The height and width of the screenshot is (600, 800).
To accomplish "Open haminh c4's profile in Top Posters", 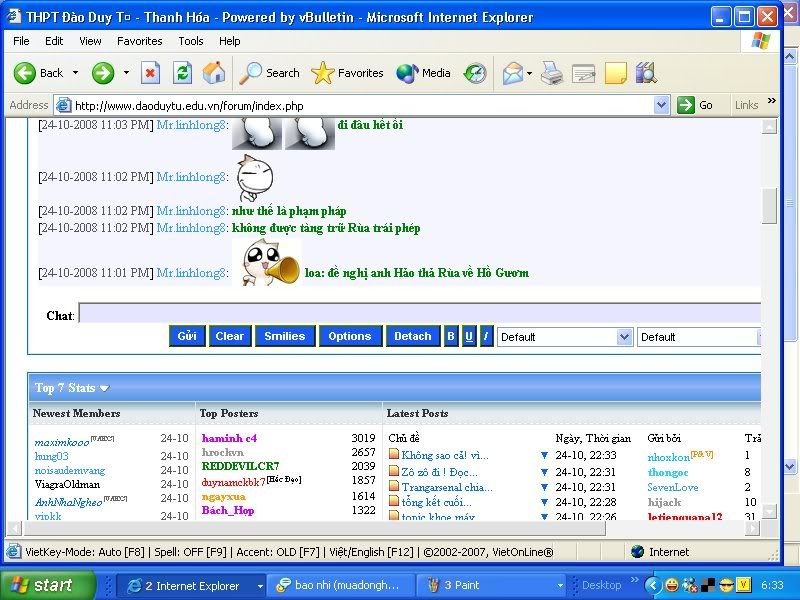I will 229,438.
